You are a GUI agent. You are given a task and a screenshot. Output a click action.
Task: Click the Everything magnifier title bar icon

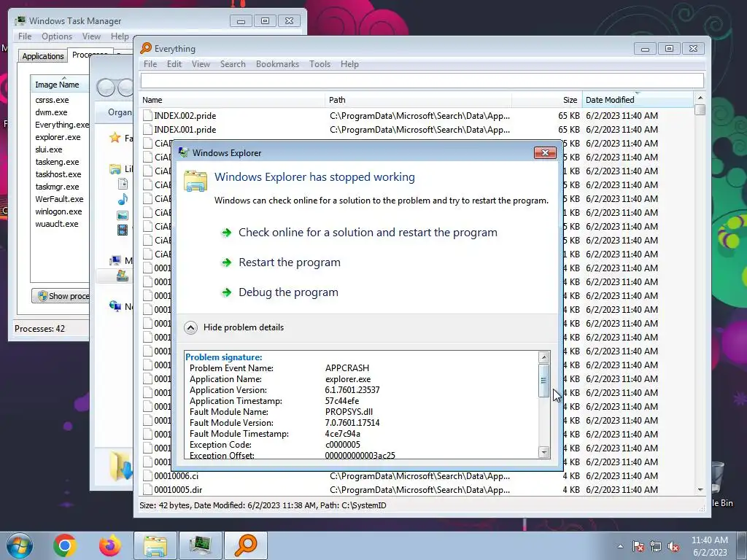pos(146,48)
